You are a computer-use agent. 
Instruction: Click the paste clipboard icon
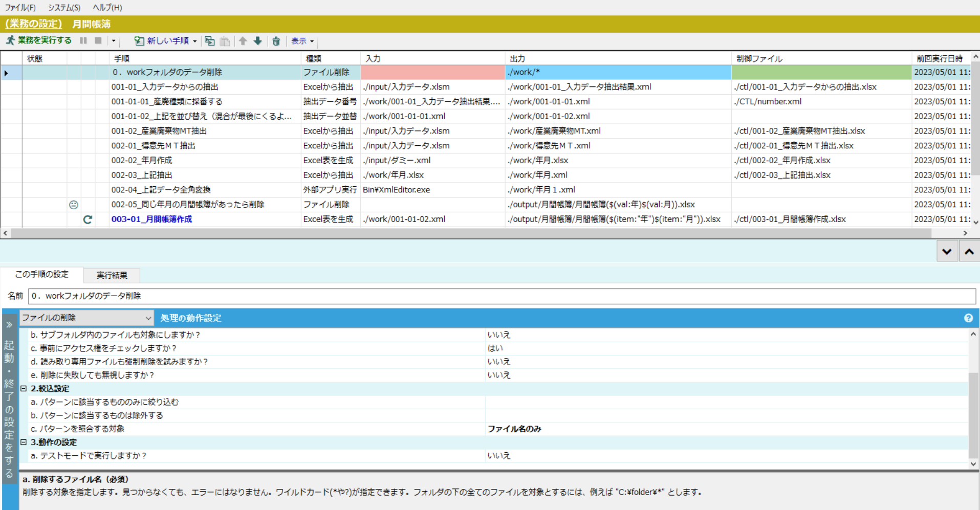tap(225, 41)
